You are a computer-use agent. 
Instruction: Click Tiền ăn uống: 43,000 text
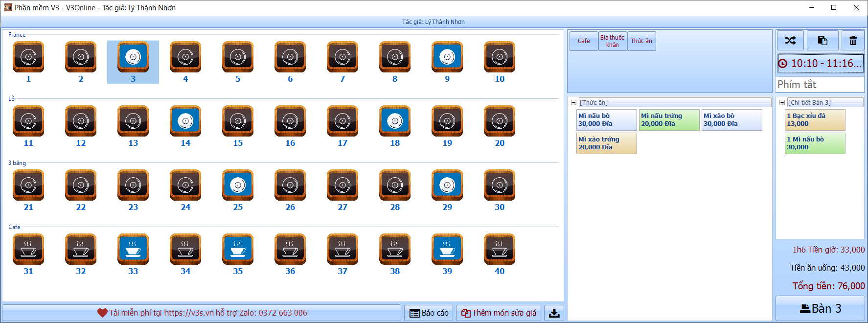pos(827,268)
